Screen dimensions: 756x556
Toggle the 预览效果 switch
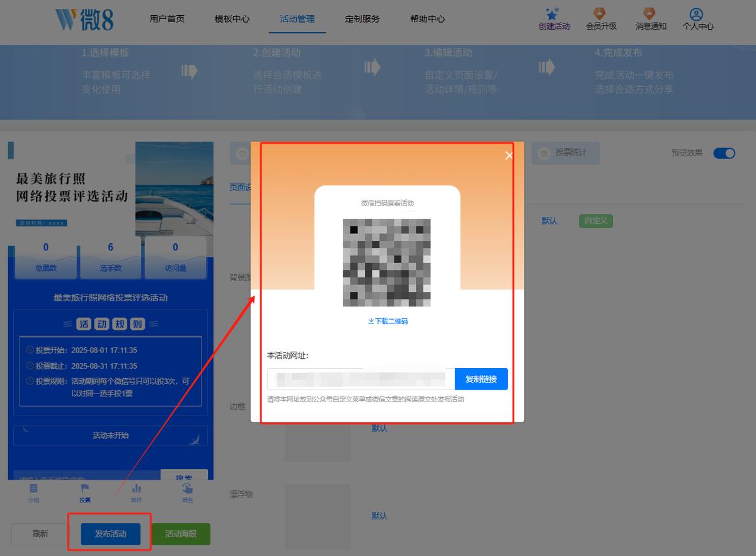tap(724, 153)
